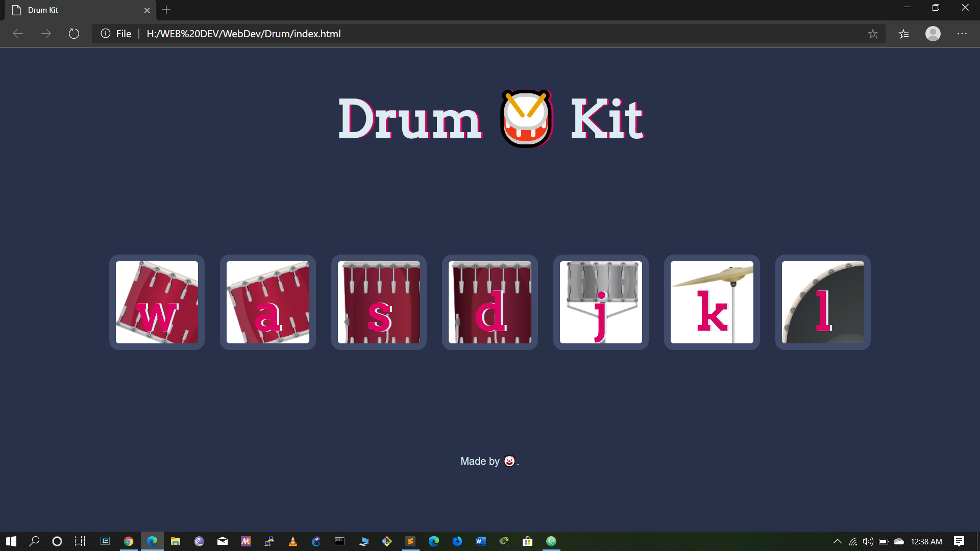Image resolution: width=980 pixels, height=551 pixels.
Task: Go back using the browser back arrow
Action: [x=18, y=34]
